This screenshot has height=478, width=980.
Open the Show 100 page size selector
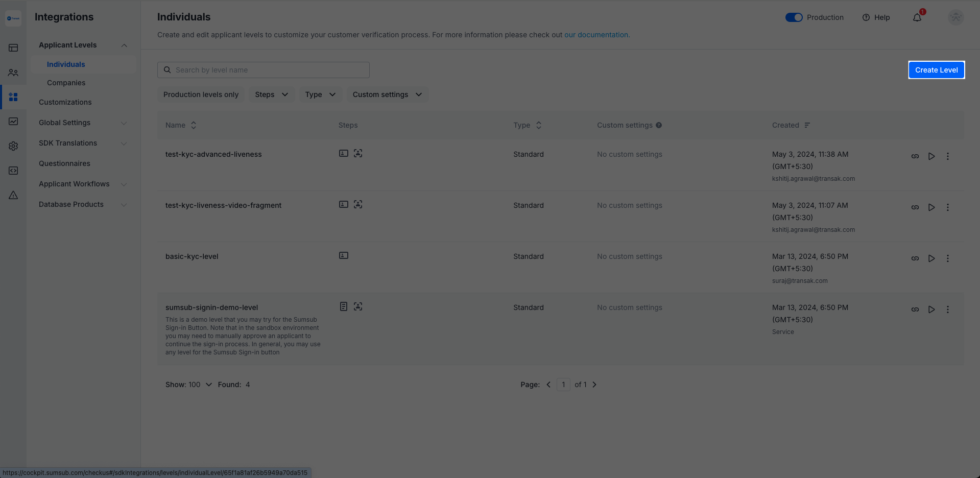click(x=188, y=385)
